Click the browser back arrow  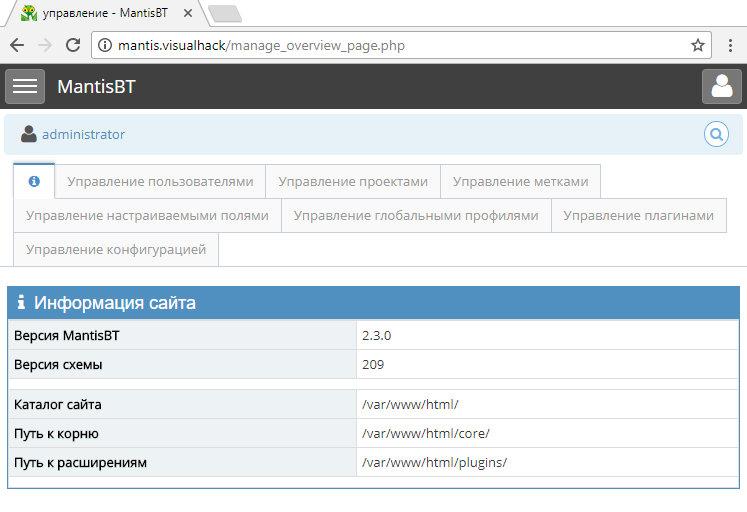17,45
